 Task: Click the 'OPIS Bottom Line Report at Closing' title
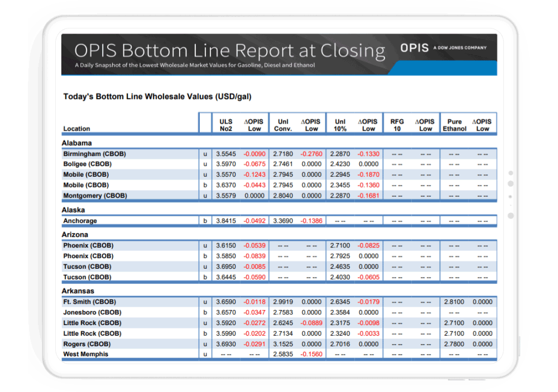click(230, 51)
